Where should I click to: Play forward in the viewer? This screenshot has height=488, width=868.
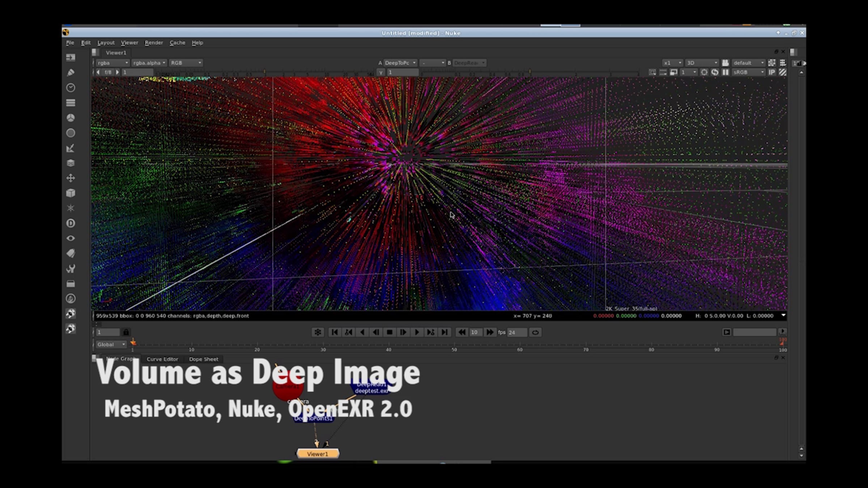click(x=417, y=332)
